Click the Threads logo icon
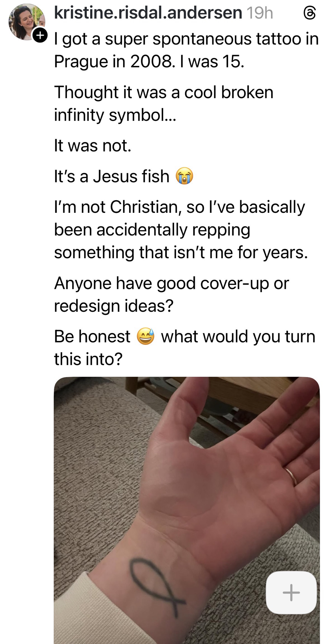330x644 pixels. pos(309,13)
